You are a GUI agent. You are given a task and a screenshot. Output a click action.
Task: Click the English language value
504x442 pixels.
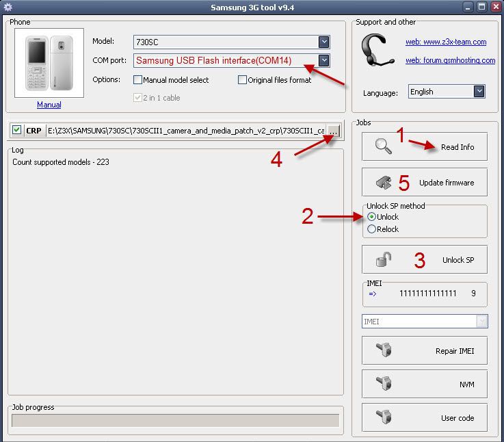tap(422, 92)
